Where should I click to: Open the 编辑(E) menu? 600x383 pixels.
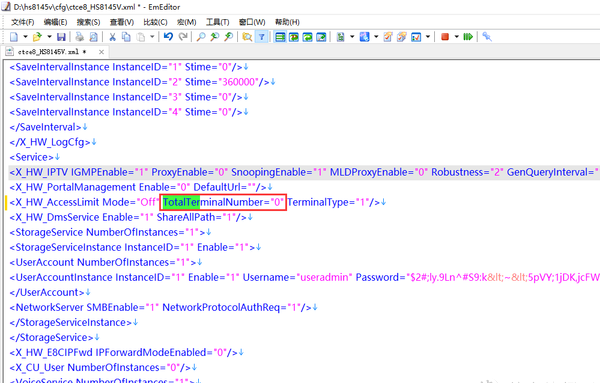click(x=55, y=22)
